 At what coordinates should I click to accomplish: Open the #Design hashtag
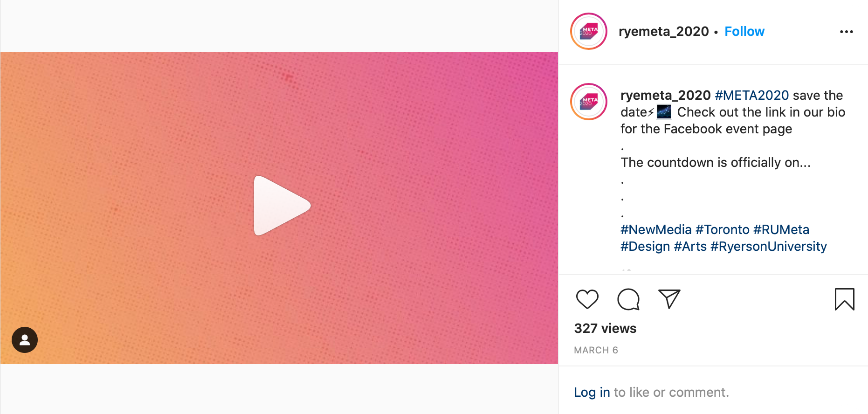pyautogui.click(x=645, y=246)
